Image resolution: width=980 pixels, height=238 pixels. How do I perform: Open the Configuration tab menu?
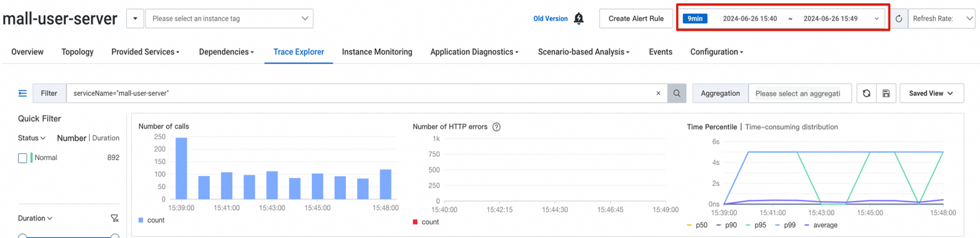click(x=716, y=52)
